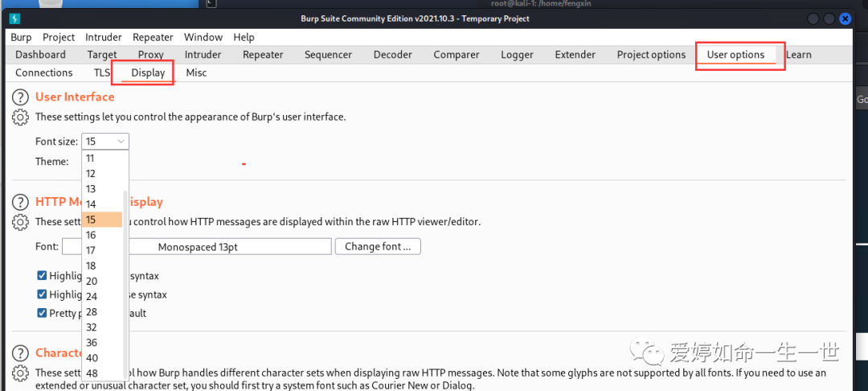
Task: Choose font size 32 from list
Action: click(102, 327)
